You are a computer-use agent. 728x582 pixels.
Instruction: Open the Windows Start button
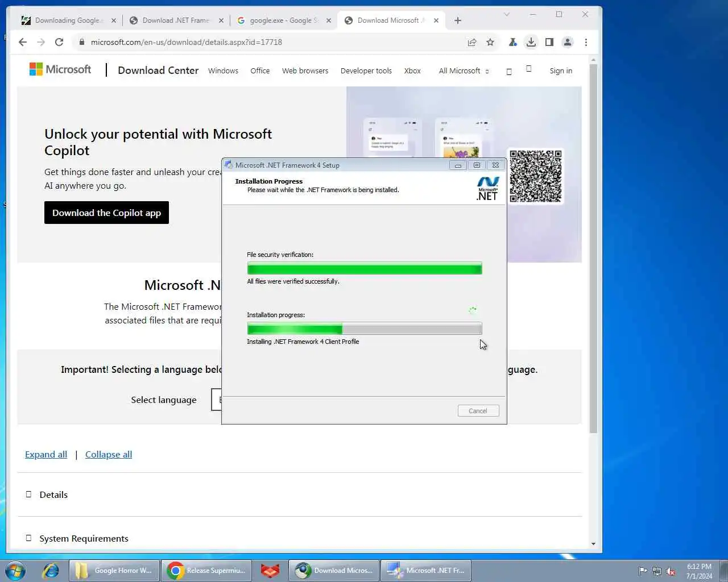[x=15, y=571]
